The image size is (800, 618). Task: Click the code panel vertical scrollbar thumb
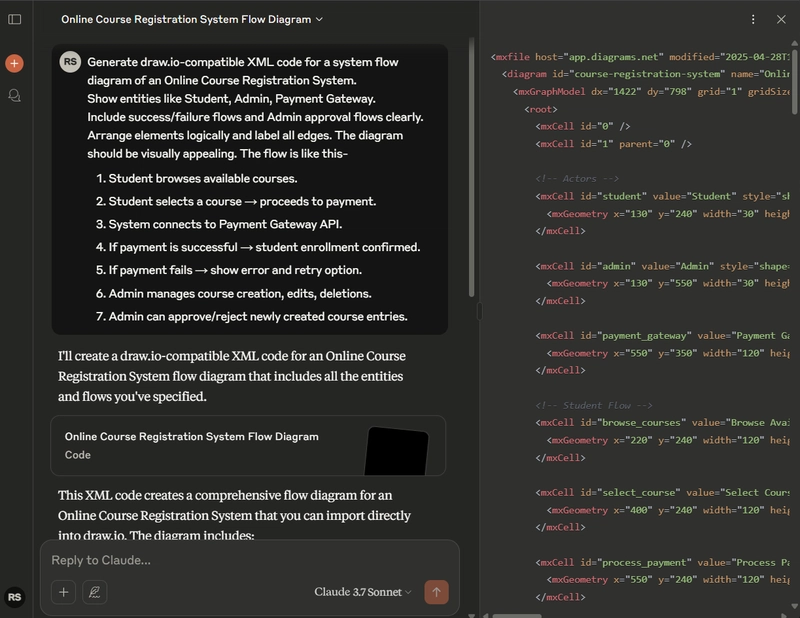point(794,78)
